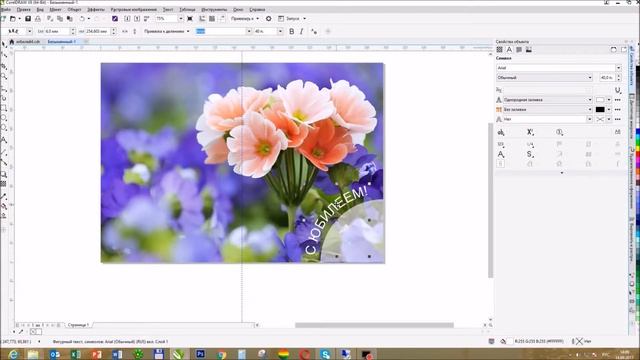Click the black background fill color swatch
Screen dimensions: 640x360
click(600, 109)
